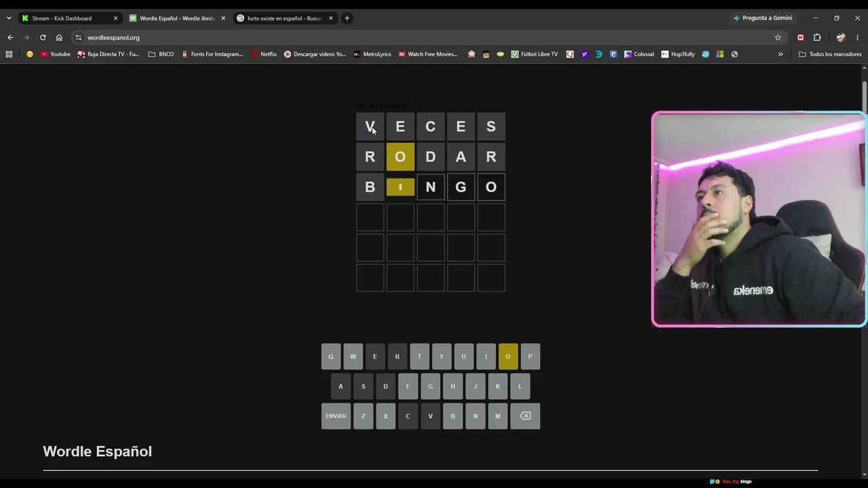
Task: Tap the W key on the game keyboard
Action: pyautogui.click(x=353, y=357)
